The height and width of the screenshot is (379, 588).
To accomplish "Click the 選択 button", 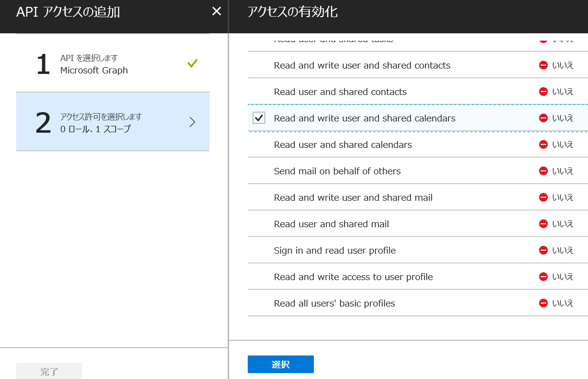I will (280, 364).
